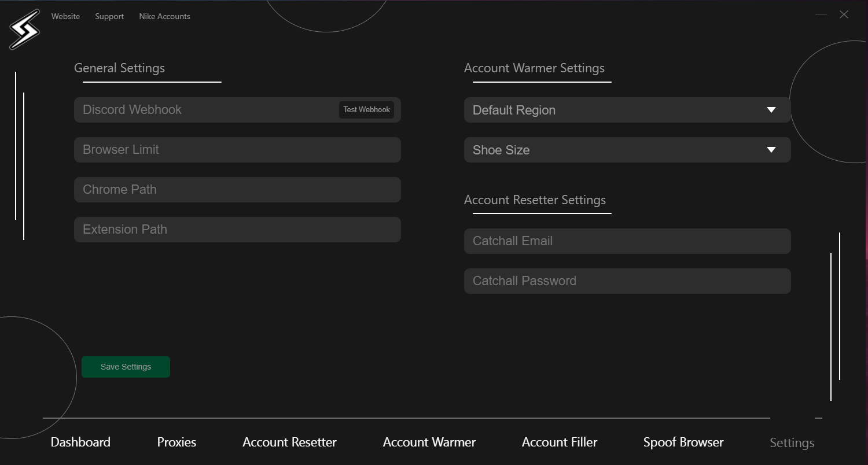Screen dimensions: 868x465
Task: Click the Catchall Password field
Action: click(x=627, y=281)
